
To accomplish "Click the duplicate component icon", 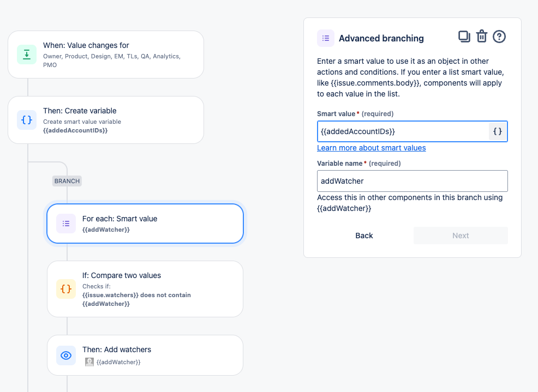I will 464,37.
